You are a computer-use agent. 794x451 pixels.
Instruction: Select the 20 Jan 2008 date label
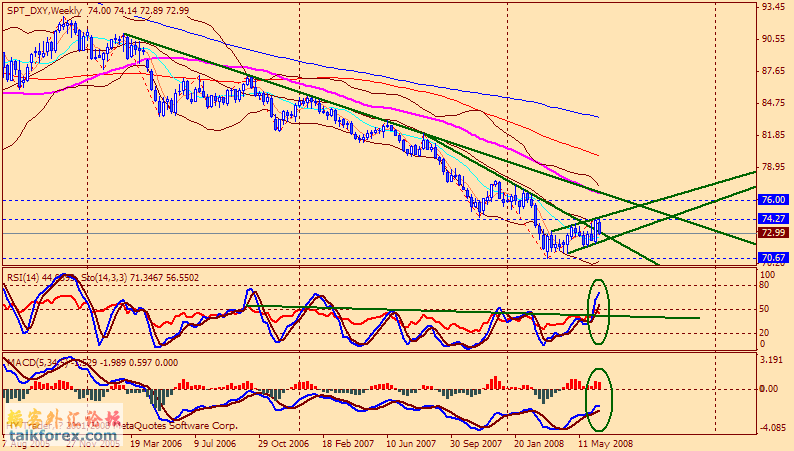[x=539, y=444]
